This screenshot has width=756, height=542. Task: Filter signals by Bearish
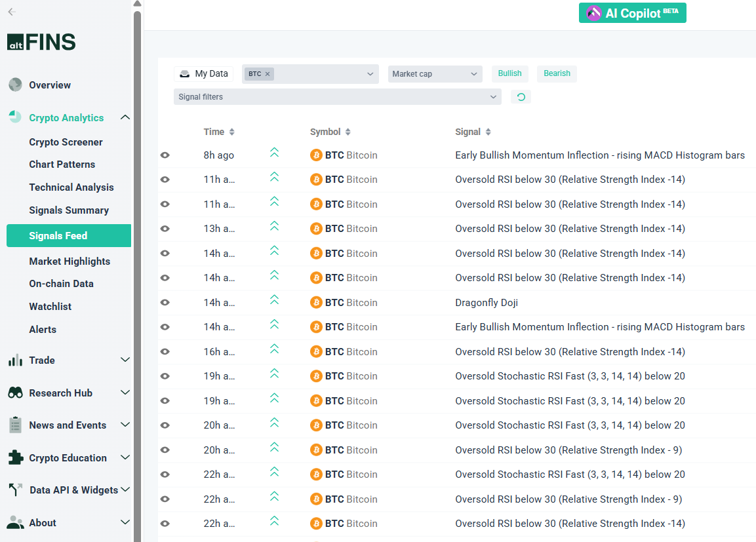557,73
